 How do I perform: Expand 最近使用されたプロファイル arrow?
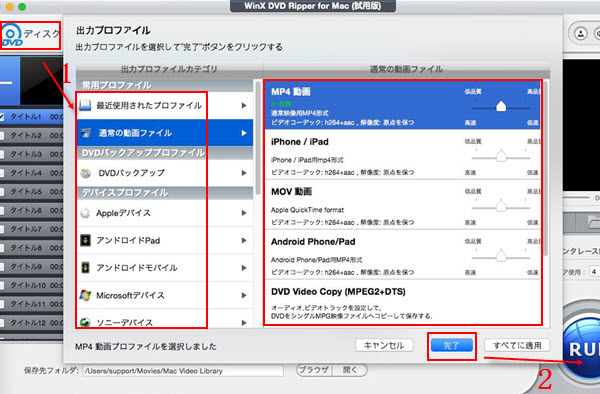(244, 105)
